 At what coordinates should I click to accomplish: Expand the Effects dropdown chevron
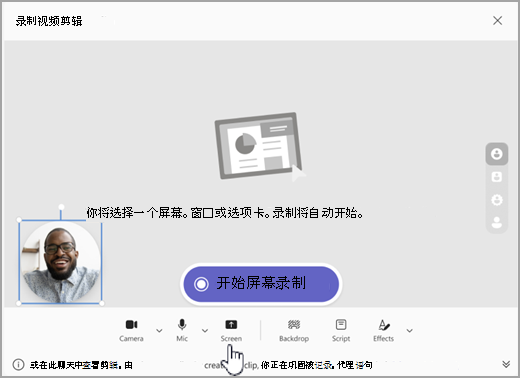coord(410,331)
